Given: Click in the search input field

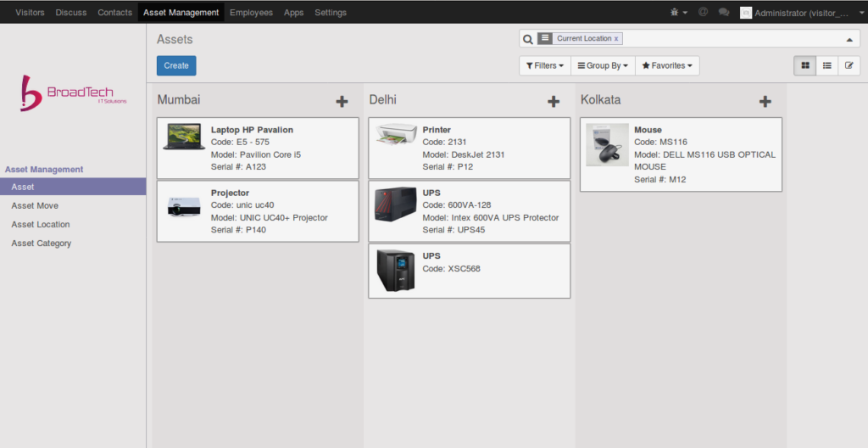Looking at the screenshot, I should click(729, 39).
